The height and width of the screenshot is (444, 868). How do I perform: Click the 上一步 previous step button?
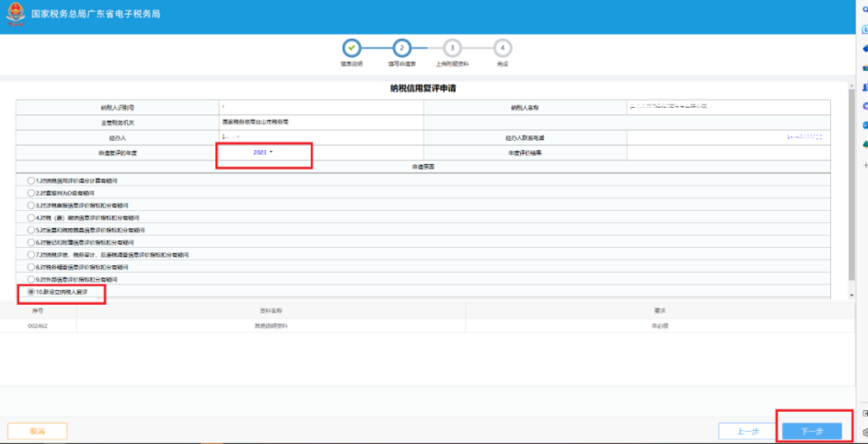click(747, 431)
